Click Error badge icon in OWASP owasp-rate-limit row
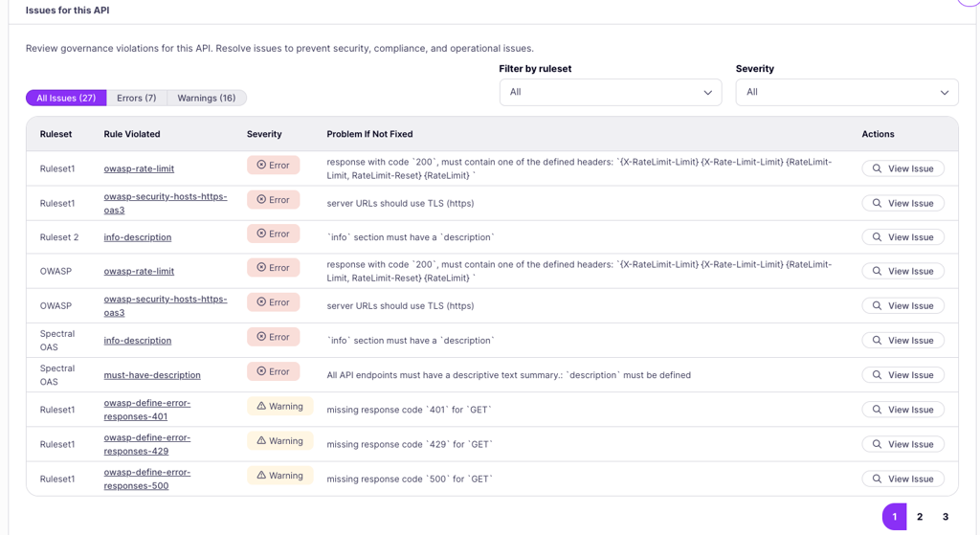Viewport: 980px width, 535px height. point(261,268)
